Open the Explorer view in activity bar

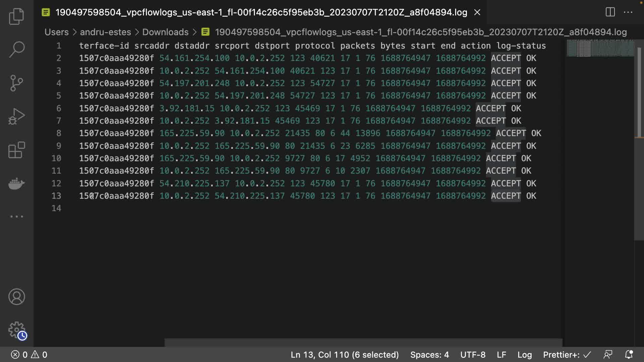click(16, 16)
